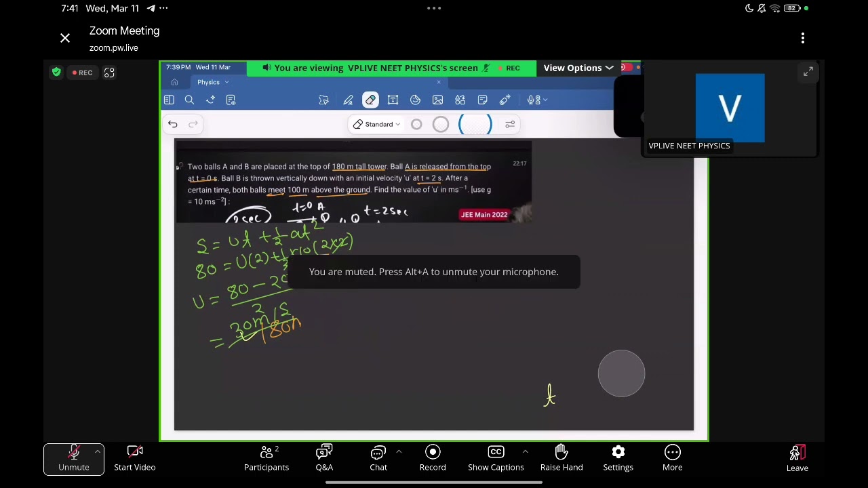The height and width of the screenshot is (488, 868).
Task: Choose the small eraser size
Action: pyautogui.click(x=416, y=125)
